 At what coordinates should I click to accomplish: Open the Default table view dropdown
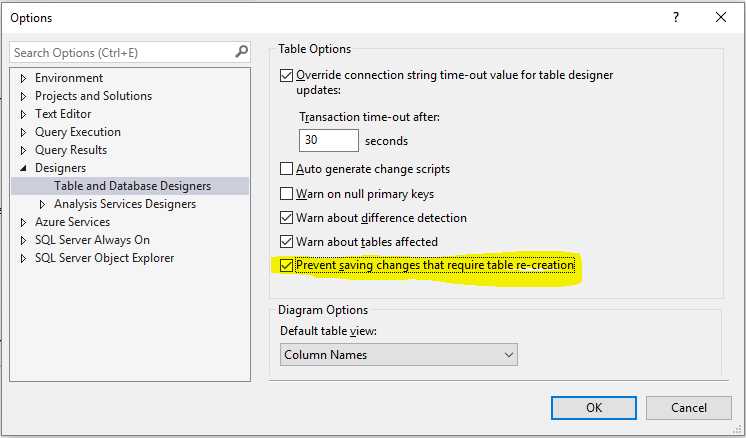(x=398, y=355)
